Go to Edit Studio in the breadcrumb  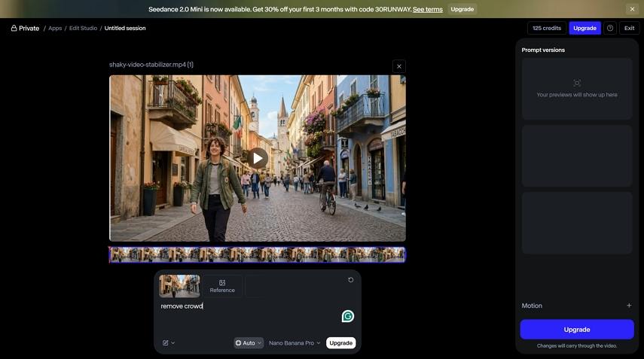(83, 28)
